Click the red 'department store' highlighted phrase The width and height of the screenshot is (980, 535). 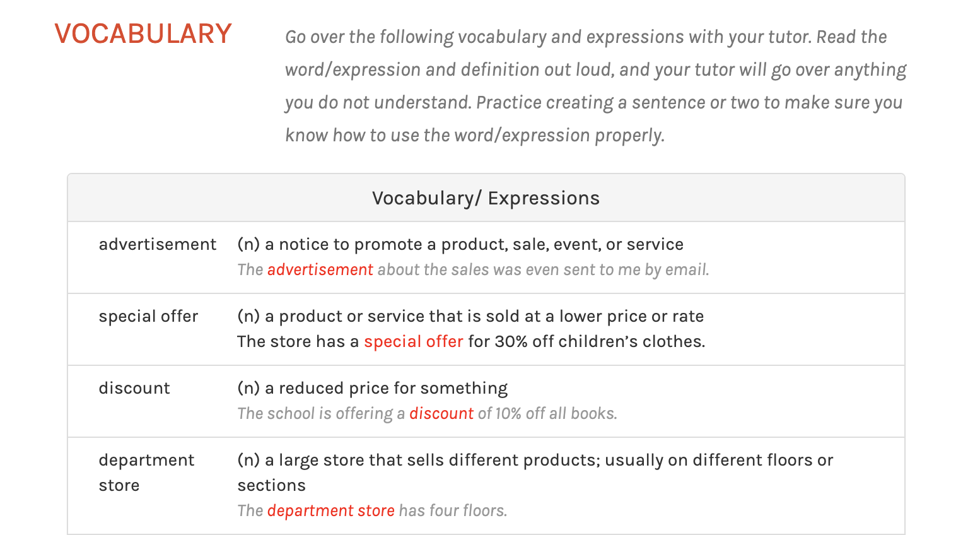[330, 511]
